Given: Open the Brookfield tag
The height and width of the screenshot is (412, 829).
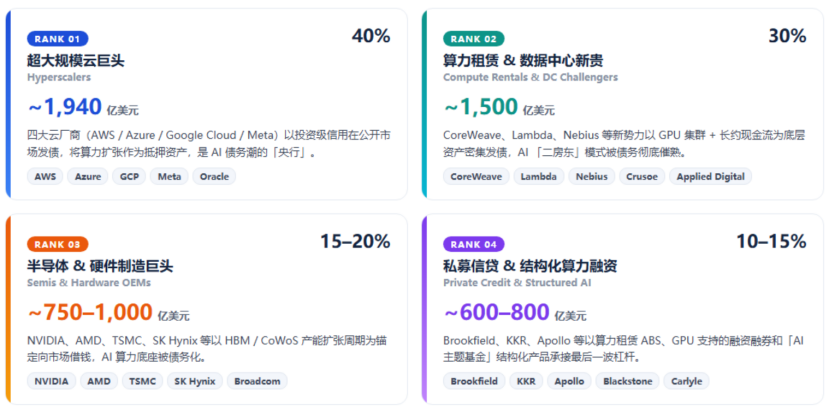Looking at the screenshot, I should 474,381.
